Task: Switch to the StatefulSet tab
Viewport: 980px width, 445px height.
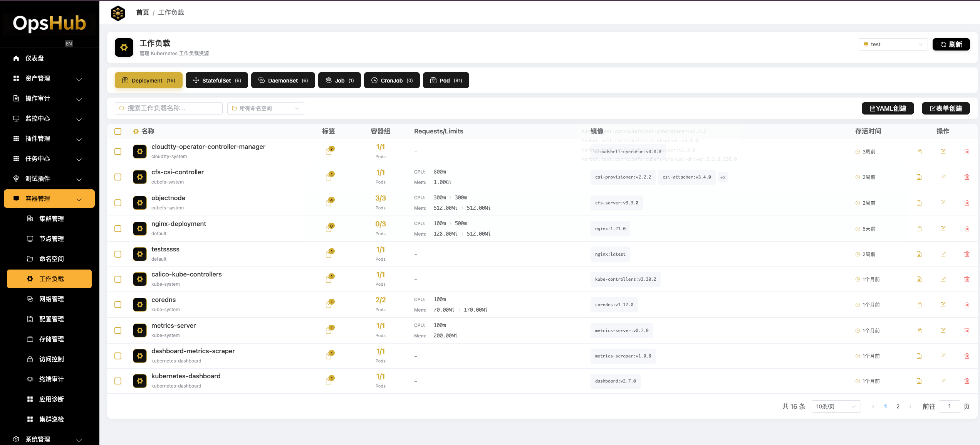Action: [216, 80]
